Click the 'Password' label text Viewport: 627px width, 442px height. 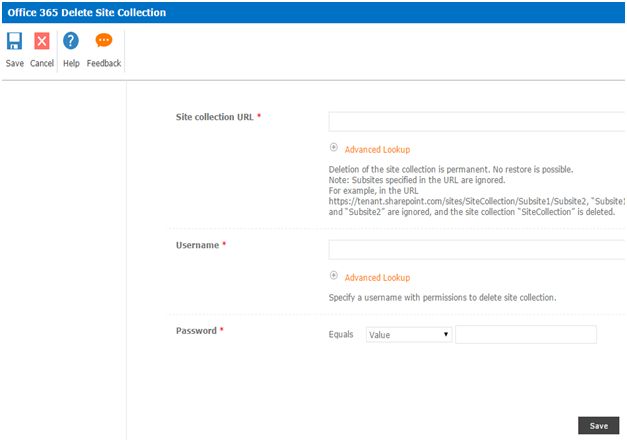point(196,330)
